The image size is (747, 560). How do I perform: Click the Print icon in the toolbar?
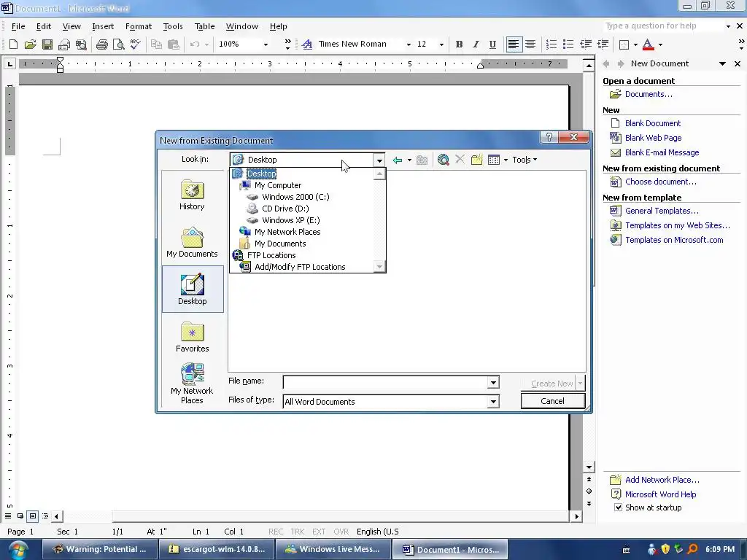click(x=101, y=44)
